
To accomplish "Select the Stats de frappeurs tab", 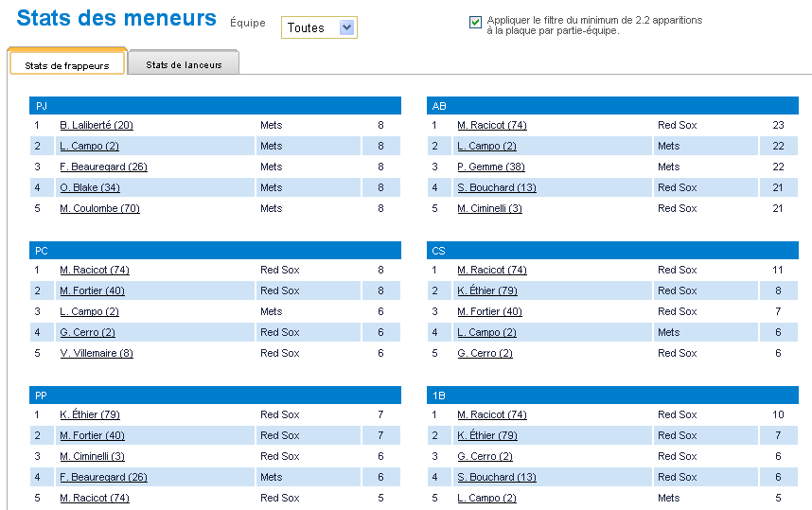I will click(x=67, y=64).
